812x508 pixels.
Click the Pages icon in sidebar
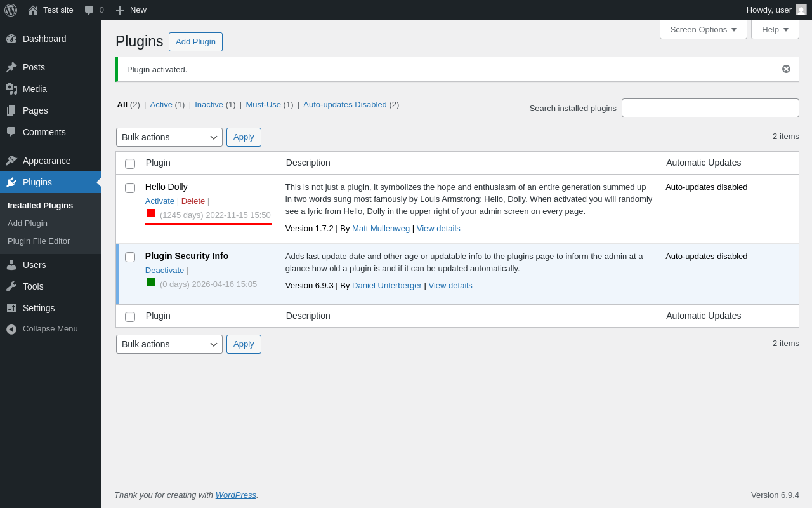[11, 110]
